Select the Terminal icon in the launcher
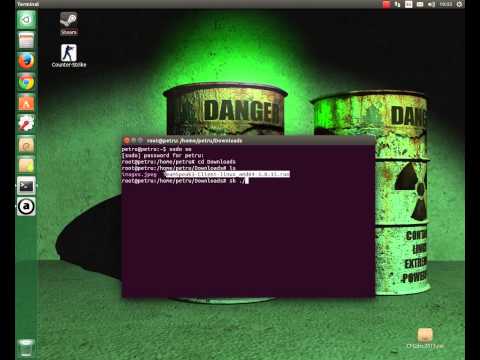The image size is (480, 360). (26, 186)
